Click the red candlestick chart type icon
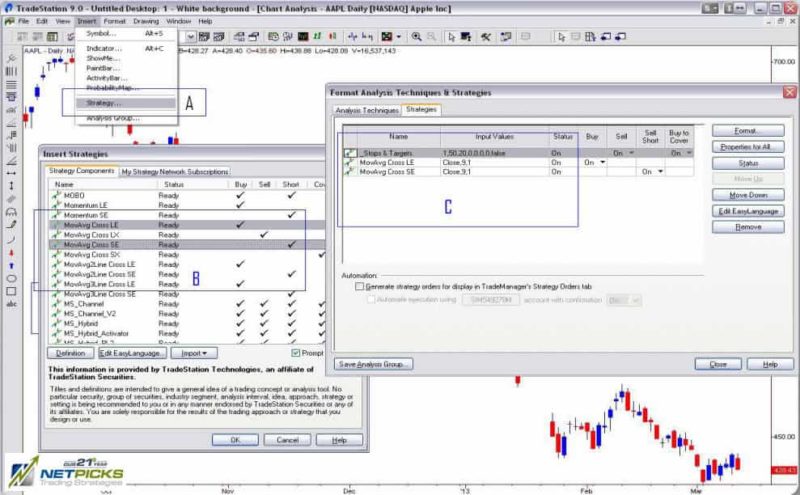Image resolution: width=800 pixels, height=495 pixels. pyautogui.click(x=333, y=37)
